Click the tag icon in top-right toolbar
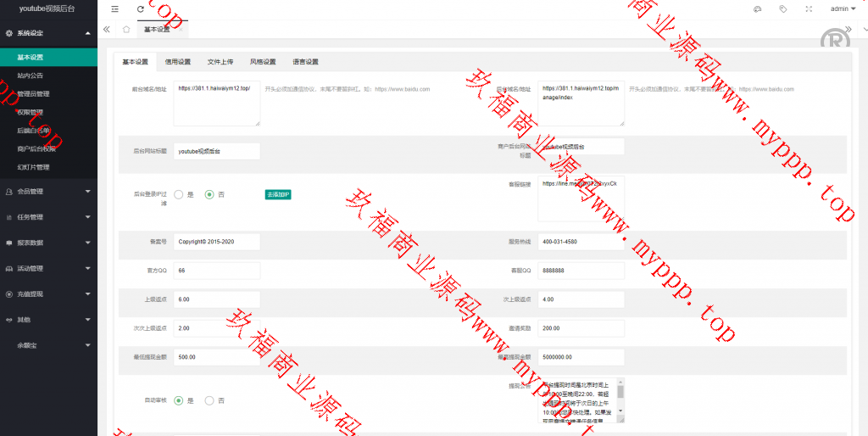 pos(782,9)
